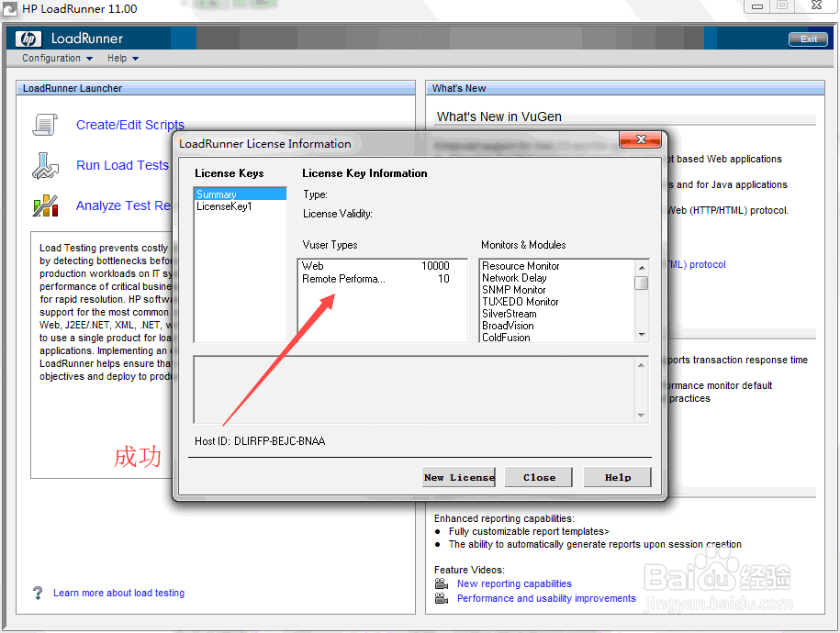The width and height of the screenshot is (840, 633).
Task: Click the Run Load Tests flask icon
Action: click(45, 165)
